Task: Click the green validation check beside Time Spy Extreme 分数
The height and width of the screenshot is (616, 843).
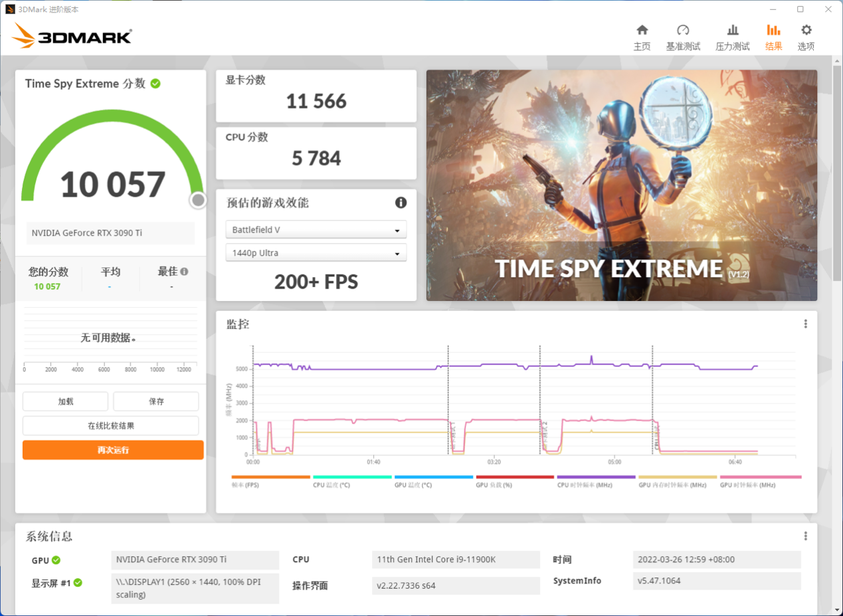Action: 155,84
